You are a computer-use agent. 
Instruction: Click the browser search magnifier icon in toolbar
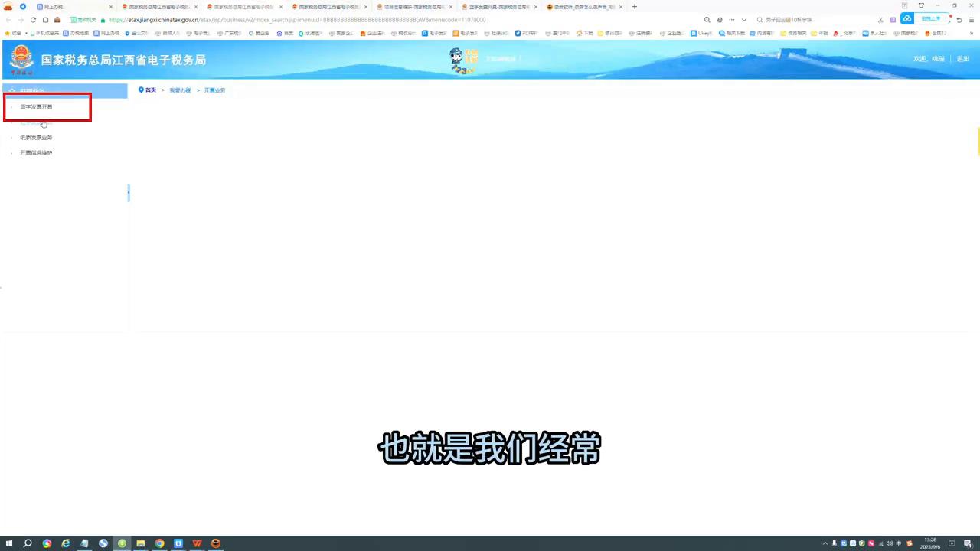pos(707,20)
